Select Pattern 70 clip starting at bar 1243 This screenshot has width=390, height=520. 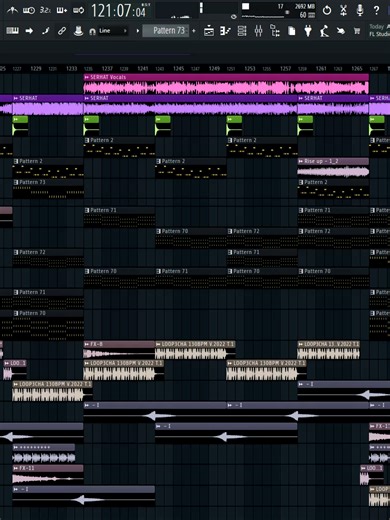(x=191, y=237)
